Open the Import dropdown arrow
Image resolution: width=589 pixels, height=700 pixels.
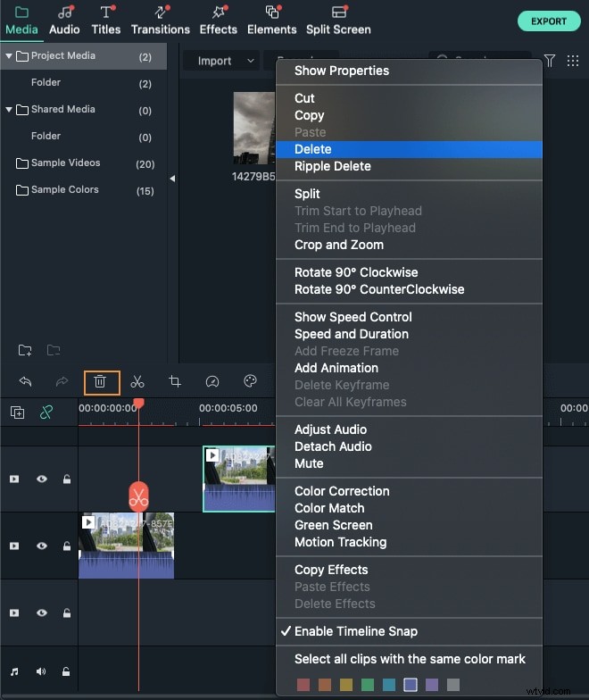(x=251, y=61)
